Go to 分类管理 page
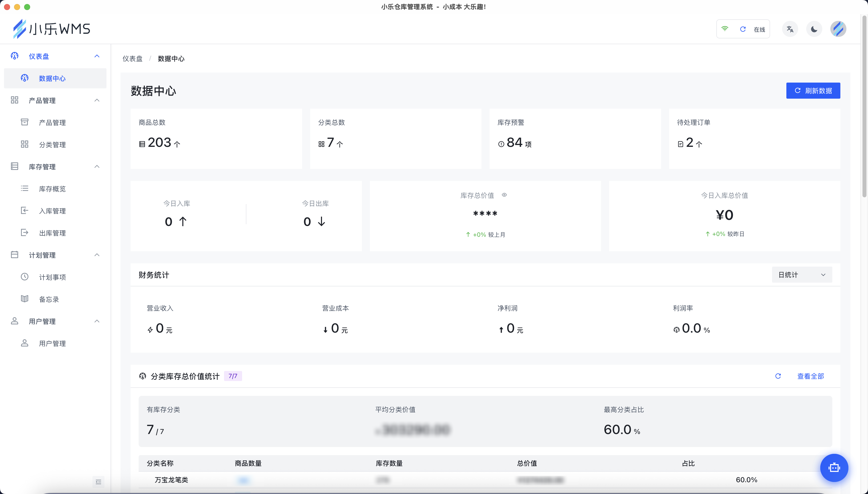The image size is (868, 494). click(52, 145)
